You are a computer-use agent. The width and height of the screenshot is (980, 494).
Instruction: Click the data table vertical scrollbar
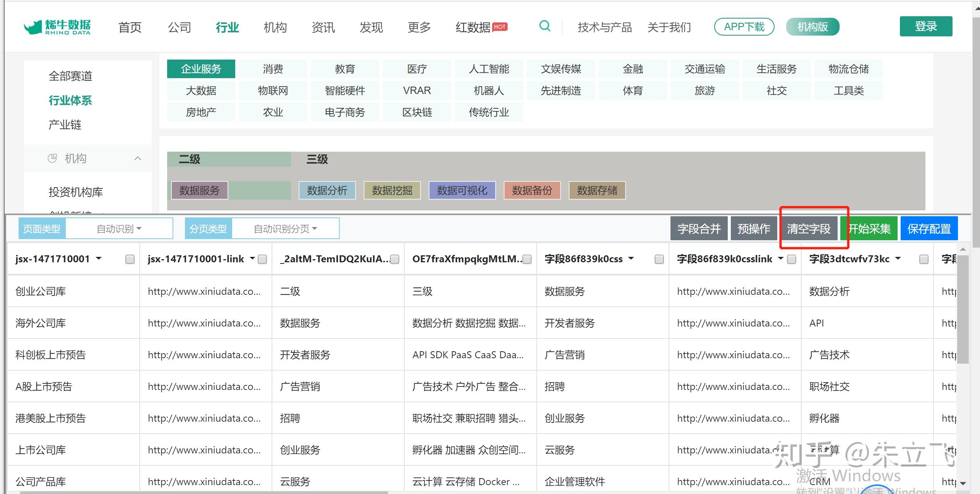963,309
